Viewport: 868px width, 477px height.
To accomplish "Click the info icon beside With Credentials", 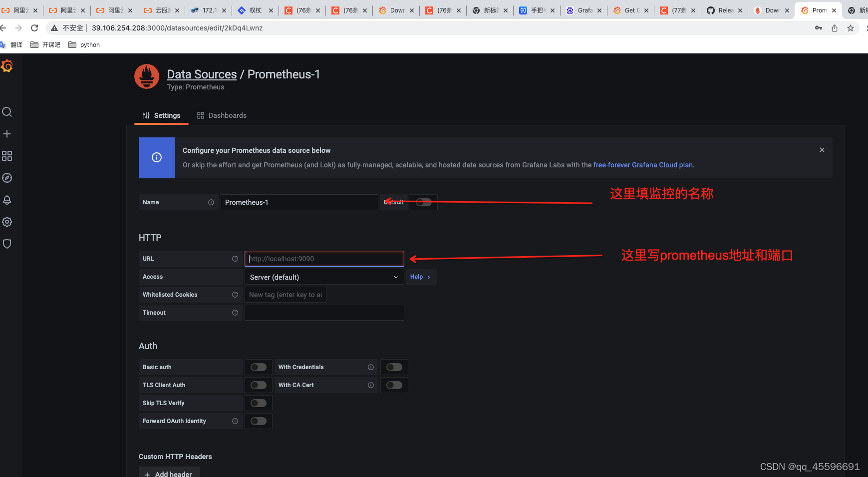I will pyautogui.click(x=371, y=367).
